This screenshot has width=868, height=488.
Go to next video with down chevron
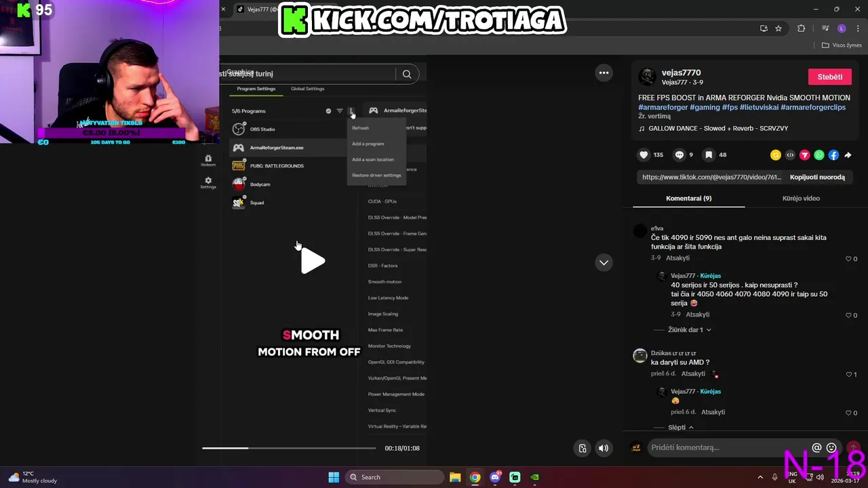(x=604, y=262)
